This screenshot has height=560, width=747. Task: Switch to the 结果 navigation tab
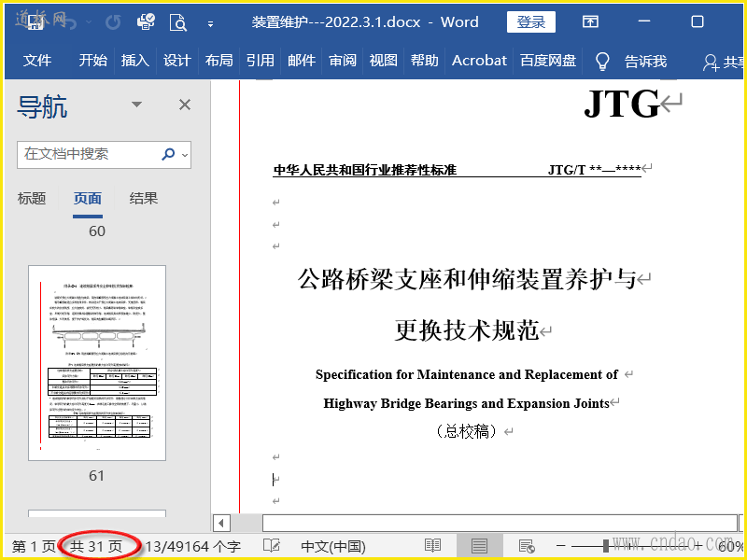coord(144,198)
